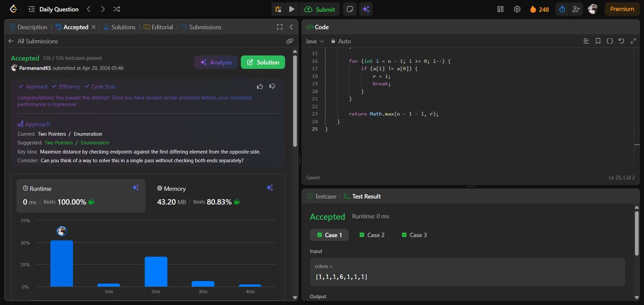
Task: Open the LeetCode home logo
Action: pyautogui.click(x=12, y=9)
